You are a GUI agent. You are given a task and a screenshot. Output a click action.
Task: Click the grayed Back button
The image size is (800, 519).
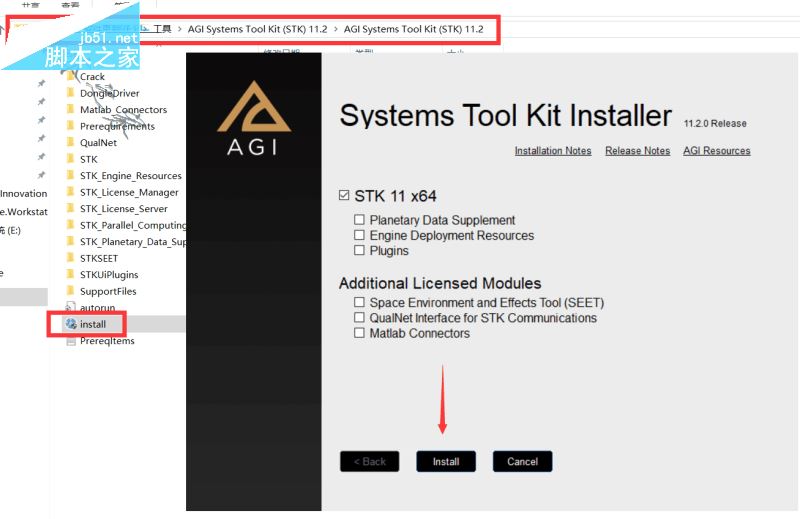[369, 461]
